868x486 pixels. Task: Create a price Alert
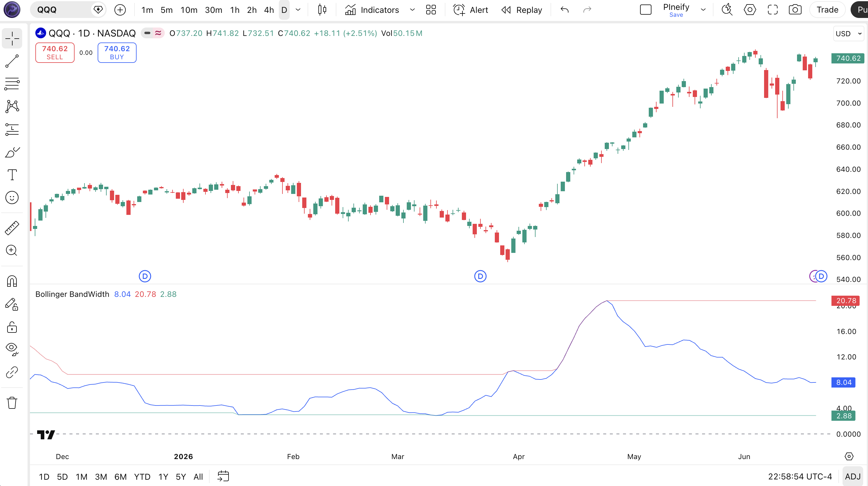pos(470,10)
